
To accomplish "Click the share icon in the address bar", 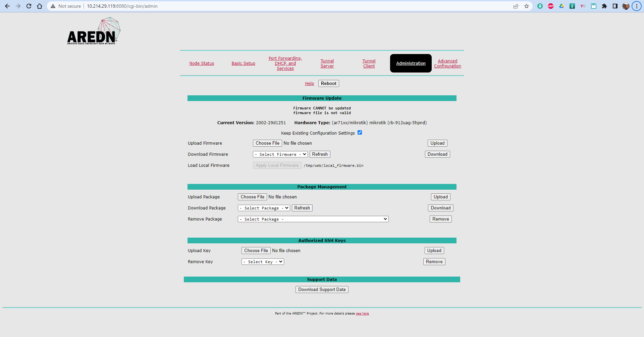I will [x=516, y=6].
